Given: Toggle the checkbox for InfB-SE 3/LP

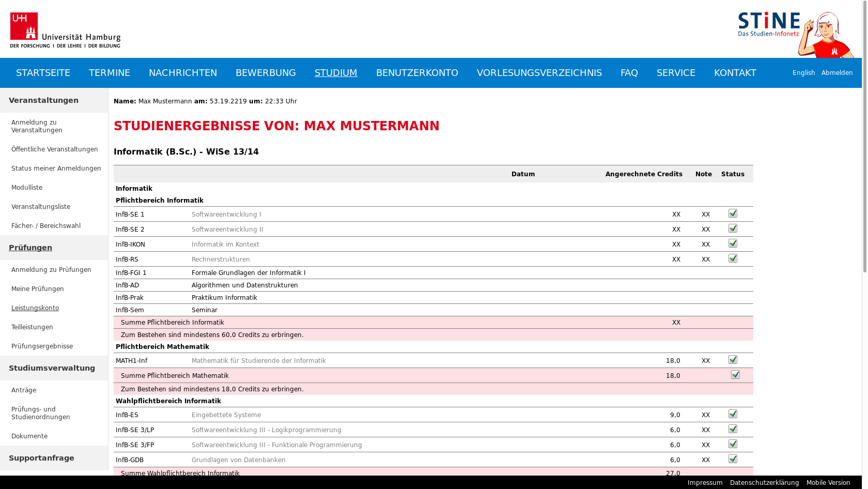Looking at the screenshot, I should 733,429.
